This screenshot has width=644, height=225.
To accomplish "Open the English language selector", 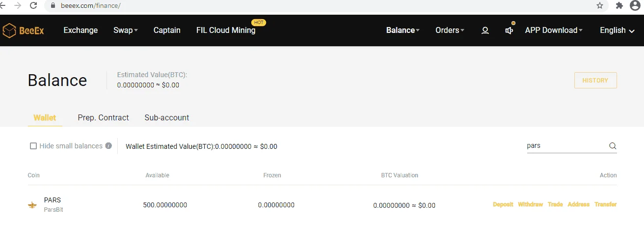I will tap(617, 30).
